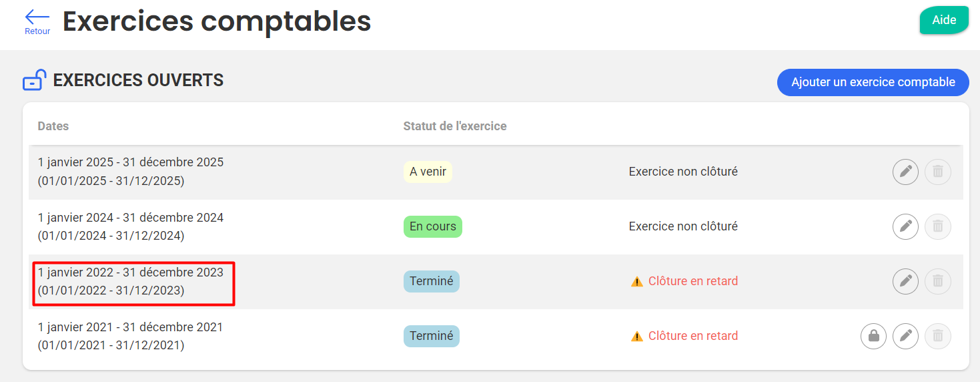This screenshot has height=382, width=980.
Task: Edit the 2022-2023 accounting period
Action: (905, 281)
